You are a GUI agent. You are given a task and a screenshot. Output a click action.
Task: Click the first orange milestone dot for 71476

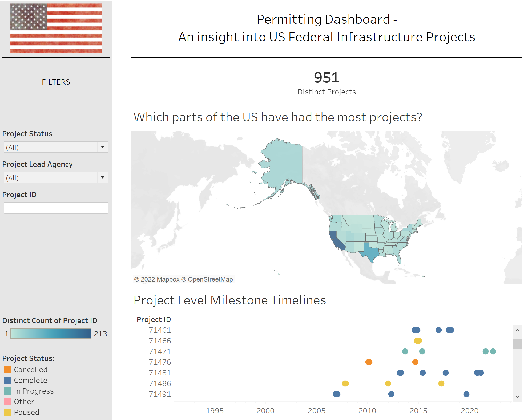click(x=369, y=362)
